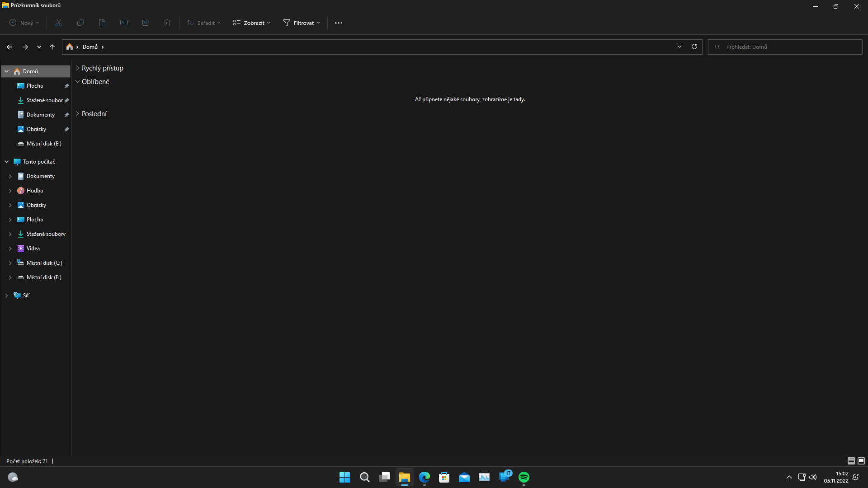The width and height of the screenshot is (868, 488).
Task: Open the three-dots more options menu
Action: click(x=339, y=23)
